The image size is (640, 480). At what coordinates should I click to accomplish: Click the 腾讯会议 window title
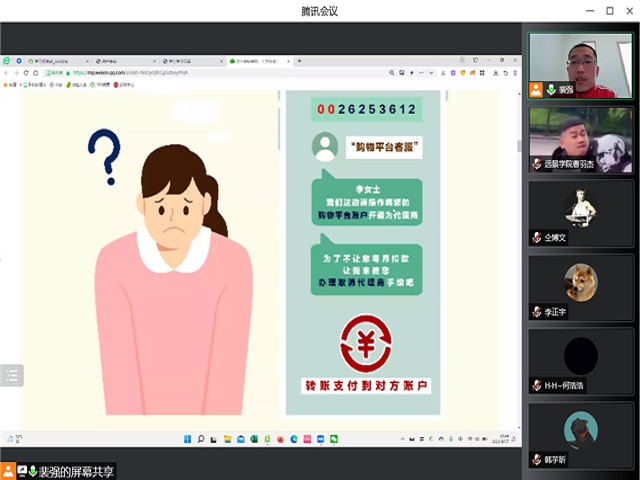[x=320, y=11]
